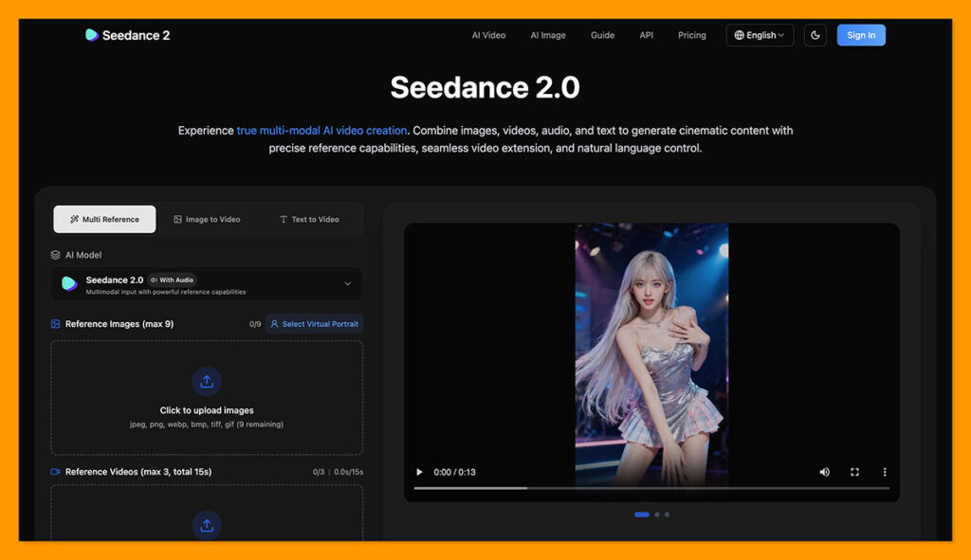Select the second carousel dot
This screenshot has height=560, width=971.
657,515
